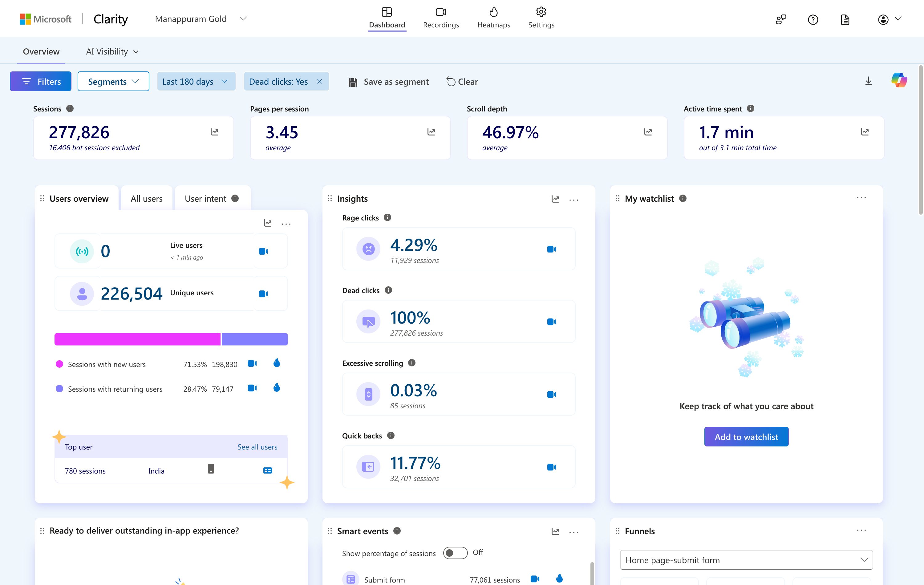
Task: Open recordings for sessions with returning users
Action: pyautogui.click(x=252, y=388)
